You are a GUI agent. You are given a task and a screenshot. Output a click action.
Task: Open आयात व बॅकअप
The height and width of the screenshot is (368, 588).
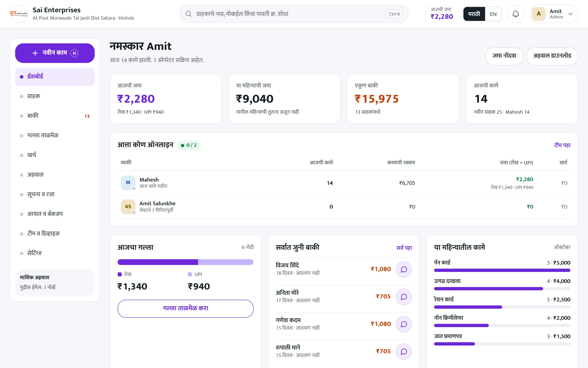tap(55, 214)
